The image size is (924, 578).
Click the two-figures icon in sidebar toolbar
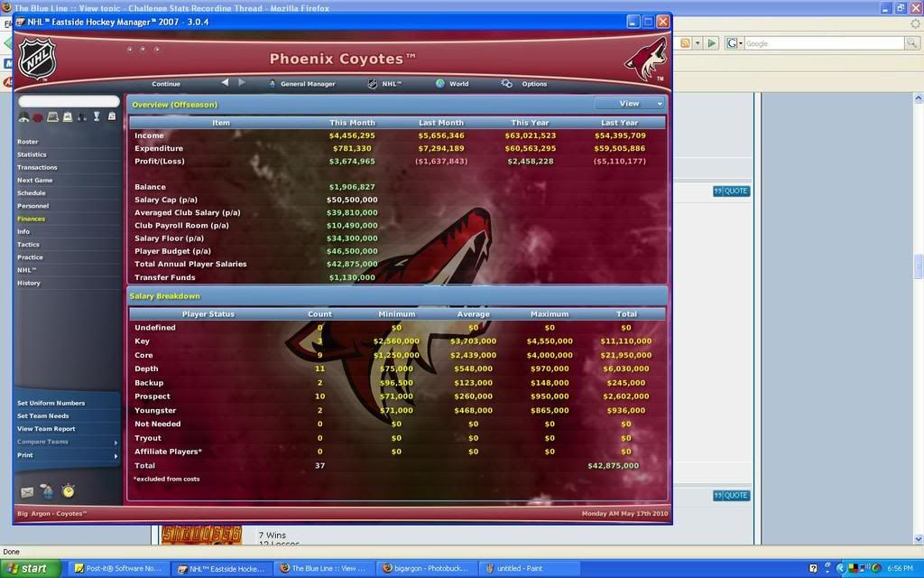(82, 117)
